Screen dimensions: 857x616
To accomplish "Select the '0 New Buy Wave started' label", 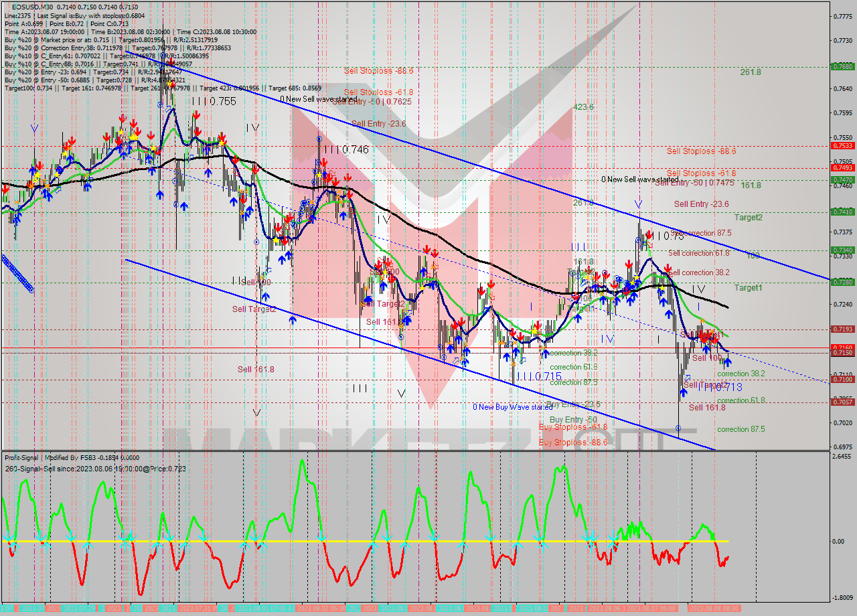I will pos(513,406).
